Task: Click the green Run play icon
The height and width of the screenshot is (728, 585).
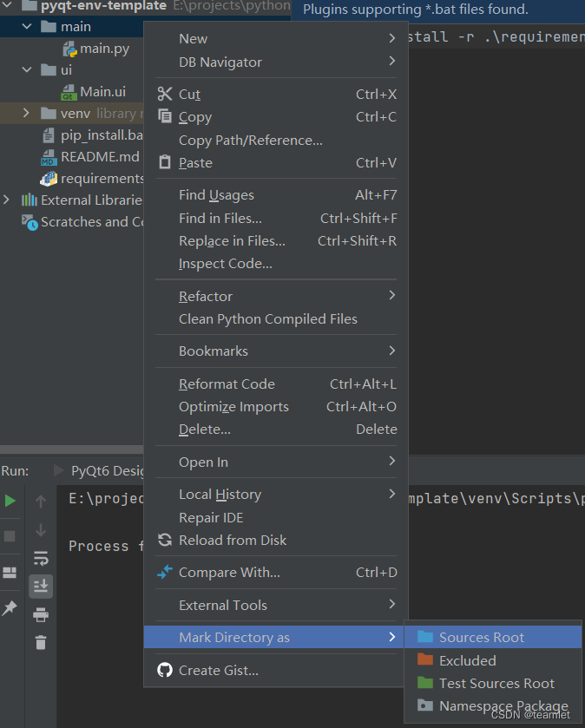Action: (x=10, y=501)
